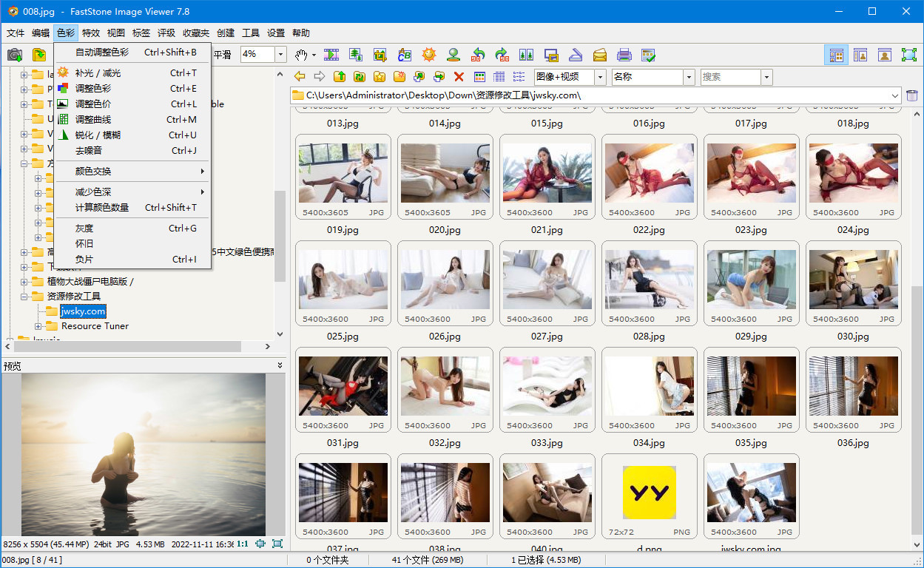Click the red Delete X toolbar icon
This screenshot has width=924, height=568.
pos(459,76)
